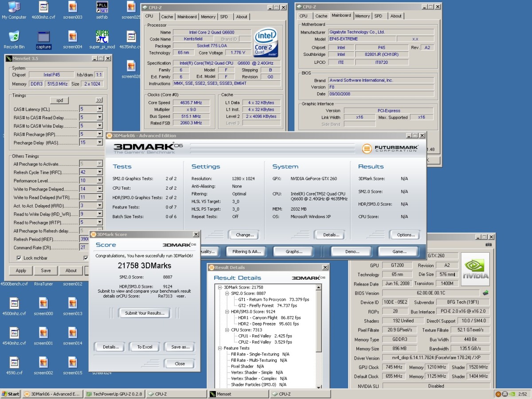Open the RAS# Precharge (tRP) dropdown

pos(99,134)
